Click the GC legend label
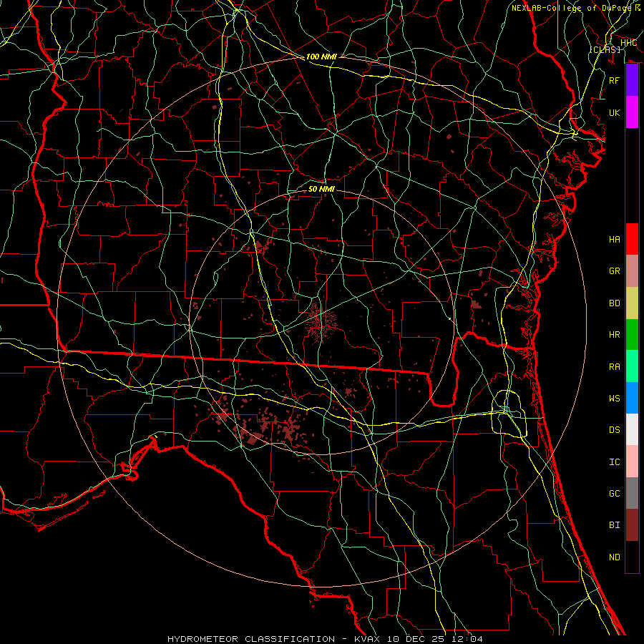 coord(615,494)
